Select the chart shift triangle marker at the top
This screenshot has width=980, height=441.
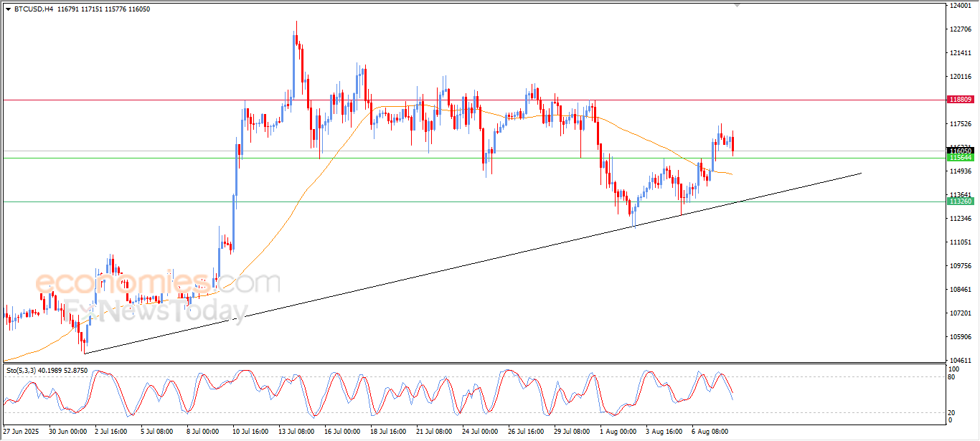(x=736, y=5)
